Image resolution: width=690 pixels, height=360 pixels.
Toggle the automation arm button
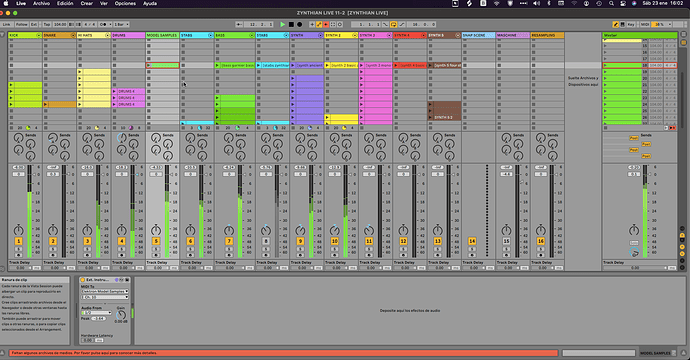319,25
